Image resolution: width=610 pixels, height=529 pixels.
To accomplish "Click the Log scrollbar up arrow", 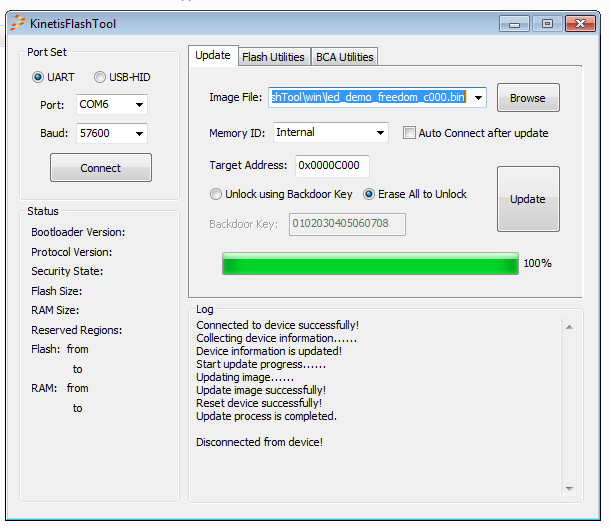I will (x=569, y=327).
